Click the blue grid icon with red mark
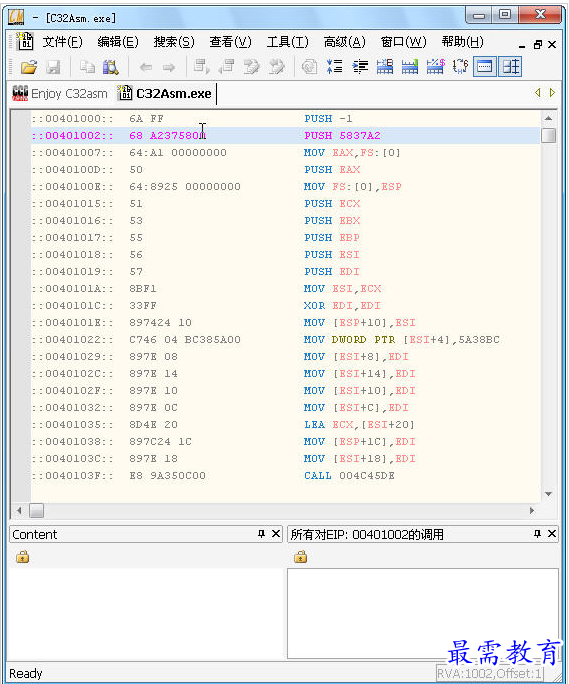The height and width of the screenshot is (684, 569). [385, 67]
